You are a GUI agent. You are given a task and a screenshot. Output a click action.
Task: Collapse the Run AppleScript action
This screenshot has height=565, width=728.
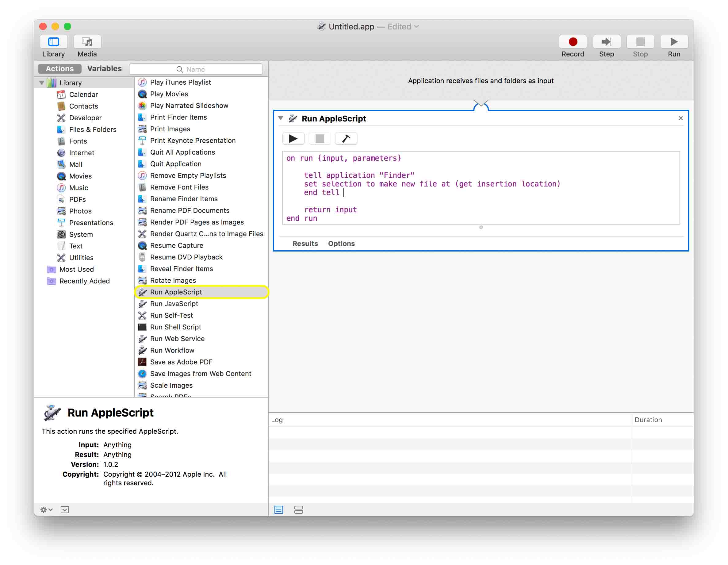[x=281, y=118]
